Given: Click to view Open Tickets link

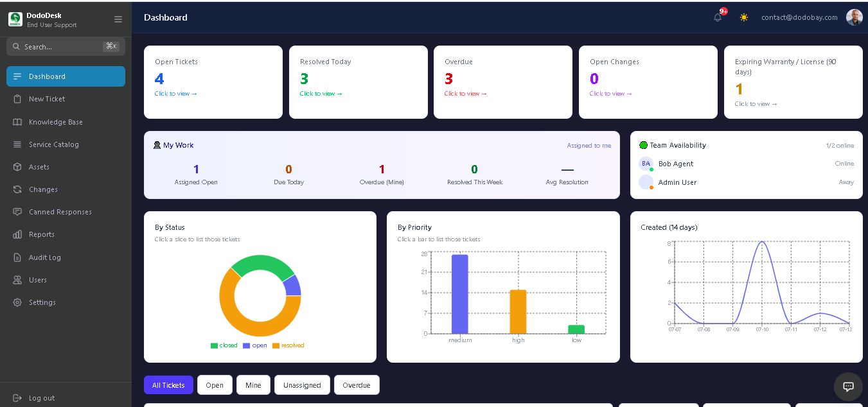Looking at the screenshot, I should [x=176, y=94].
